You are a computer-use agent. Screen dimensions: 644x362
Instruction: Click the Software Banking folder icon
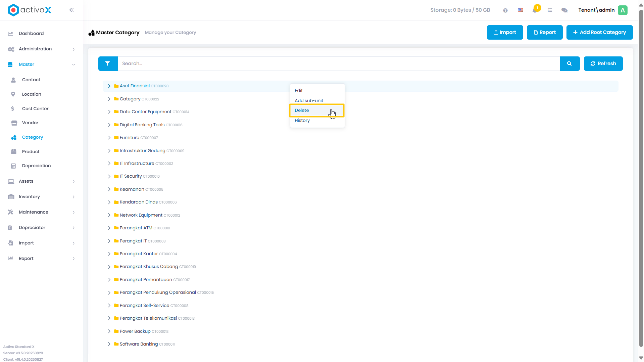[x=116, y=344]
